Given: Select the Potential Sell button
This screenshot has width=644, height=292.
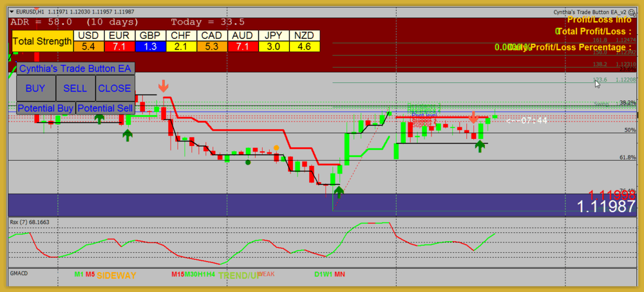Looking at the screenshot, I should (x=106, y=108).
